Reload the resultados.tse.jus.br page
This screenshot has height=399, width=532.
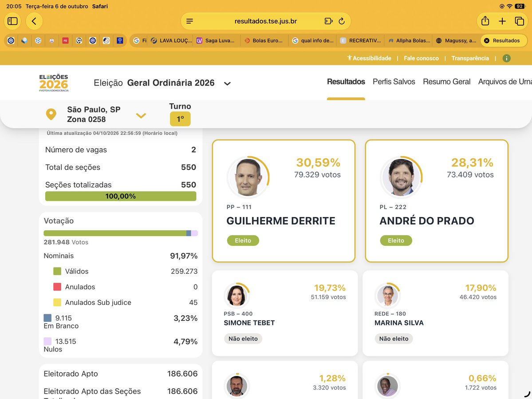click(x=342, y=21)
